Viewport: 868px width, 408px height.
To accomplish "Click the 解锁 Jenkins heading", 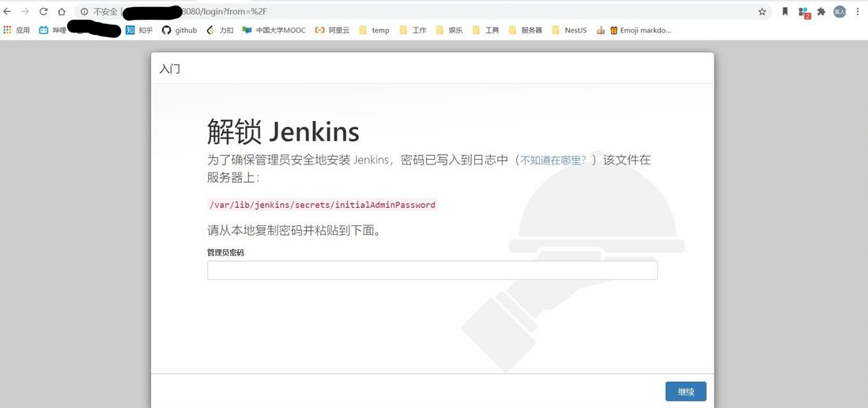I will tap(284, 132).
